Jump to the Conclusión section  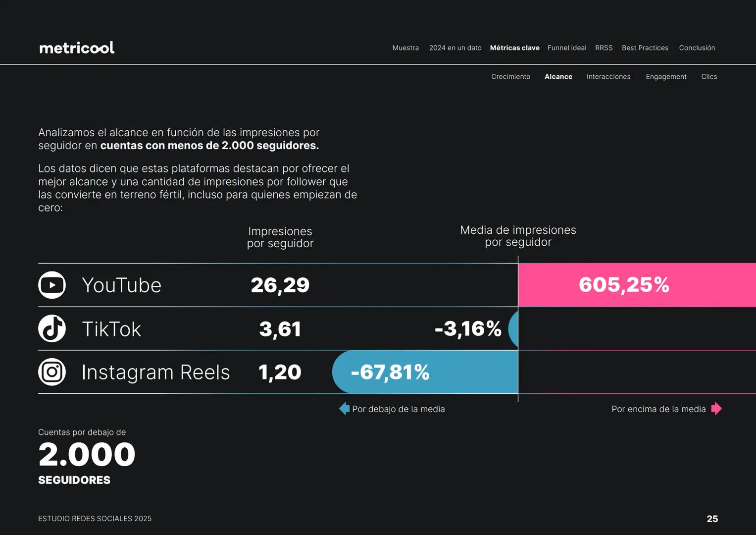(x=697, y=48)
